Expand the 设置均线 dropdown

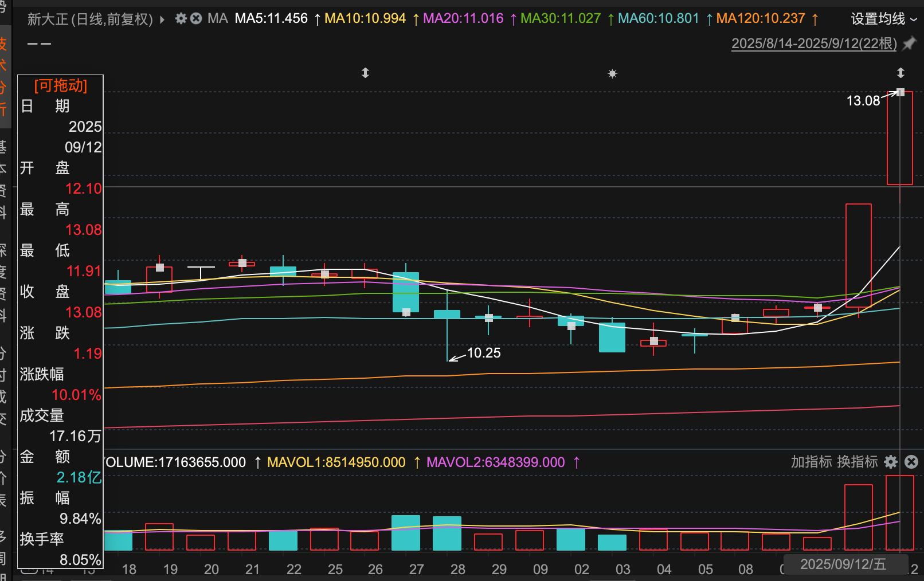[x=883, y=19]
